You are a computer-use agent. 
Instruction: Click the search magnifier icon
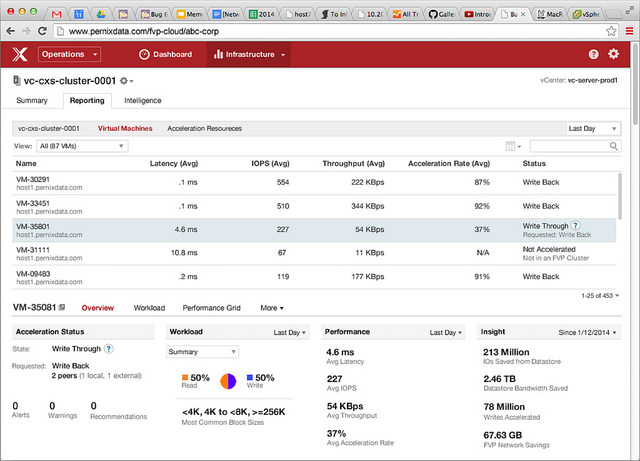click(613, 146)
